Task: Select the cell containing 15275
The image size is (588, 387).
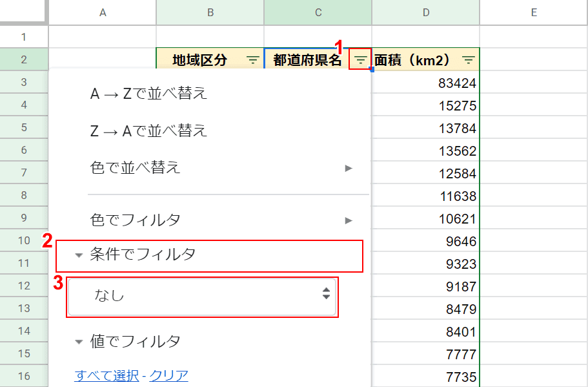Action: coord(425,105)
